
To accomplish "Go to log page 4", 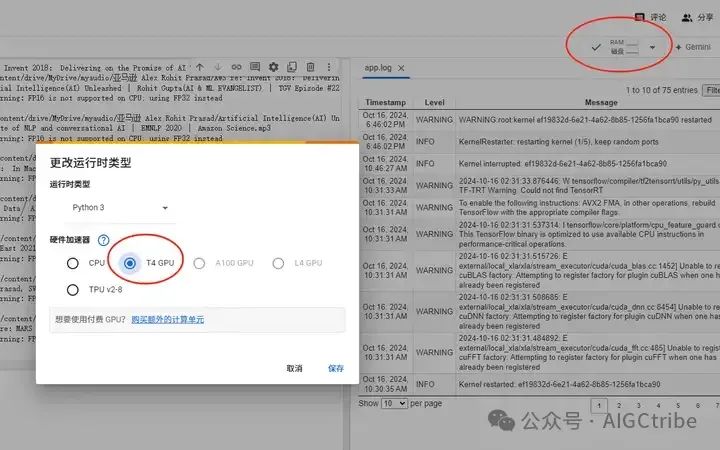I will coord(658,405).
